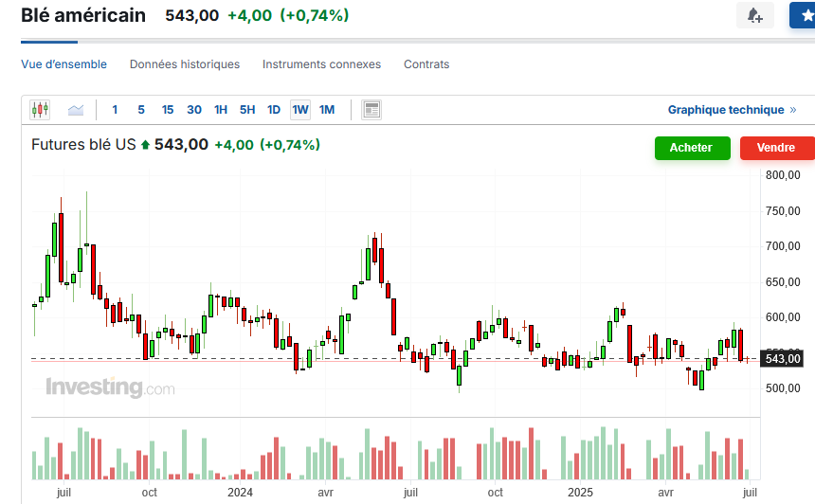Open the Graphique technique link

pos(726,110)
